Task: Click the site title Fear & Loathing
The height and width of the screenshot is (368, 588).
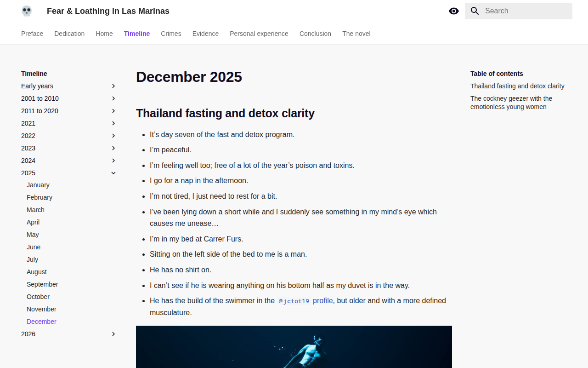Action: pos(108,11)
